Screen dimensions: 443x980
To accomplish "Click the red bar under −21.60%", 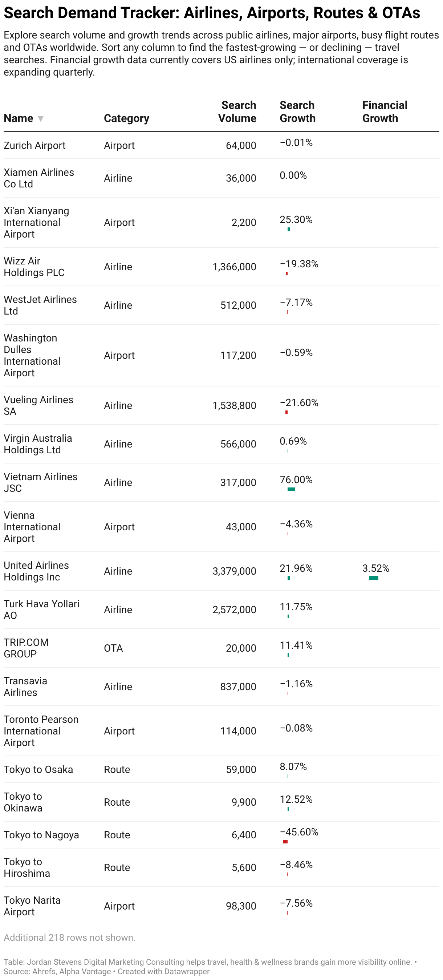I will [x=286, y=412].
